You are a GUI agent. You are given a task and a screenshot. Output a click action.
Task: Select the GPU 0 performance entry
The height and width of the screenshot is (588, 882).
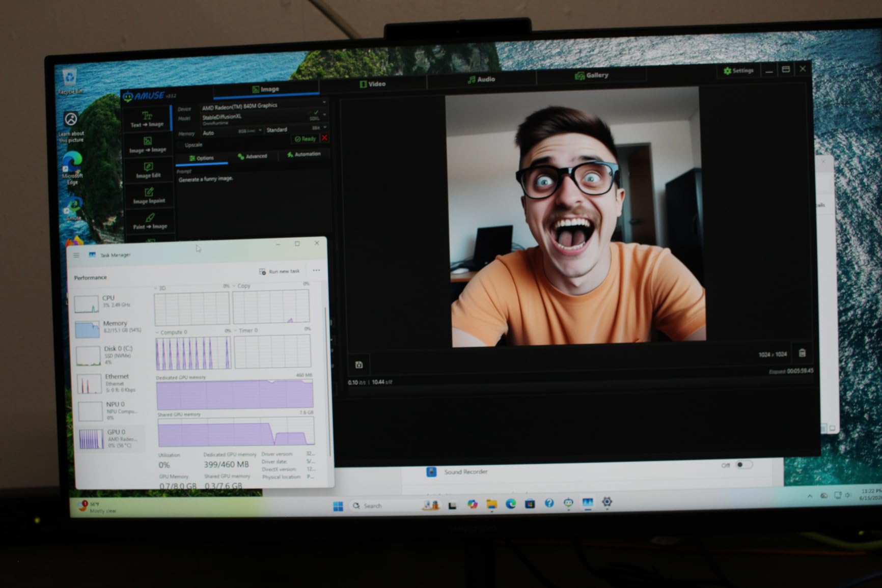point(111,438)
